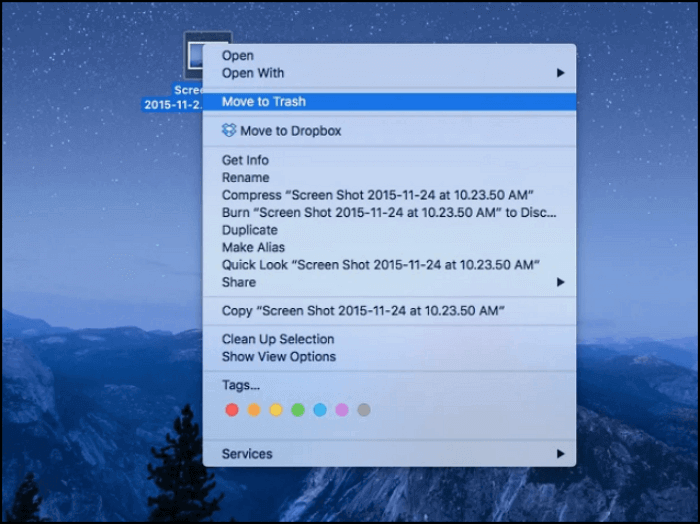Compress the Screen Shot file
The height and width of the screenshot is (524, 700).
[x=377, y=195]
